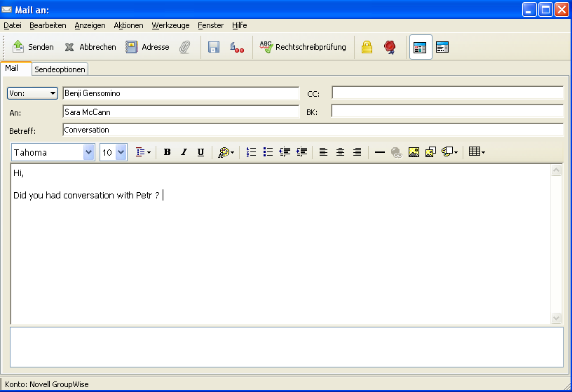
Task: Open the Datei menu
Action: pos(13,25)
